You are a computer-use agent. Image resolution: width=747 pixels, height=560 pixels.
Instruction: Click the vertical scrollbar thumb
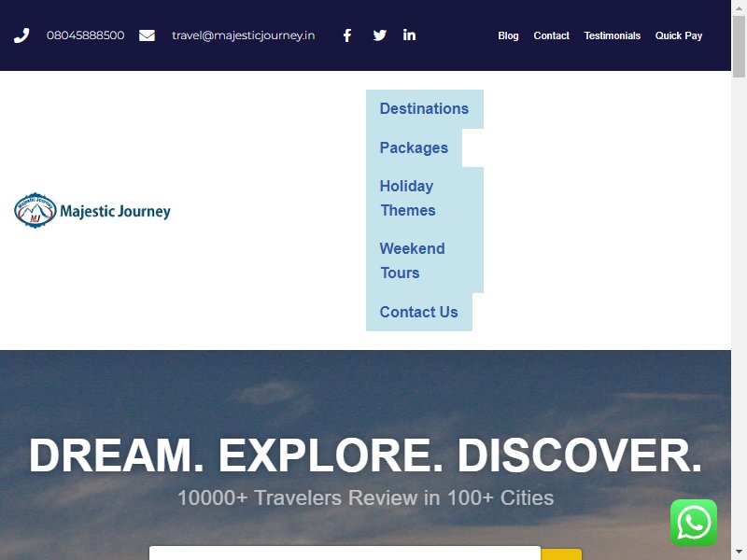tap(739, 45)
